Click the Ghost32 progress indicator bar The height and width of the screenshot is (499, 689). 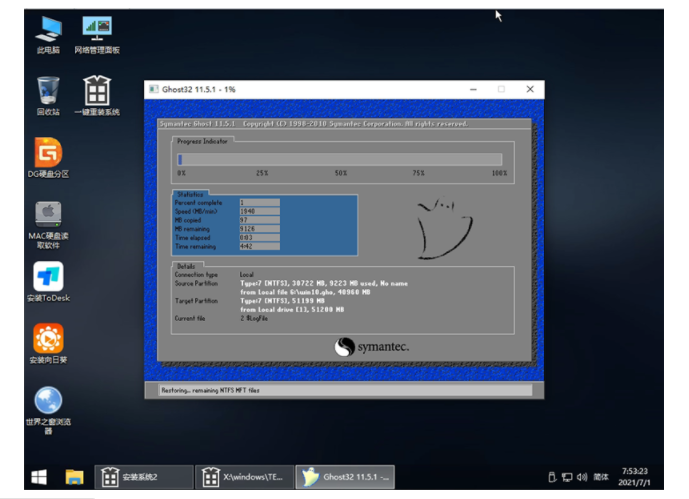click(339, 158)
